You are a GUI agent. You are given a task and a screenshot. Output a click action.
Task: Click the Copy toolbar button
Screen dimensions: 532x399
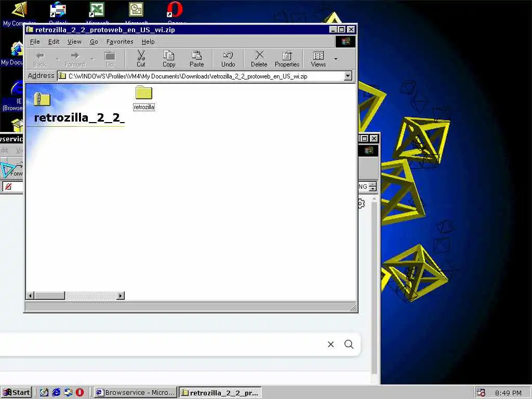(x=169, y=59)
